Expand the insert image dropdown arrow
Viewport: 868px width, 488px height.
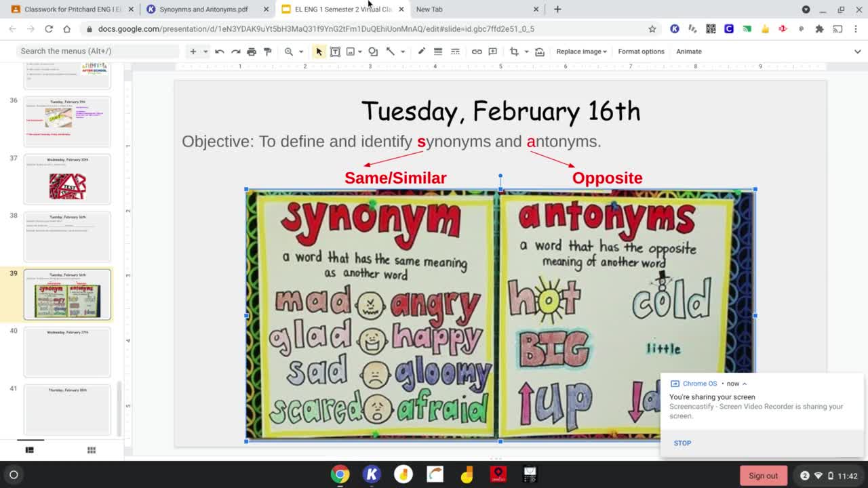(x=361, y=52)
